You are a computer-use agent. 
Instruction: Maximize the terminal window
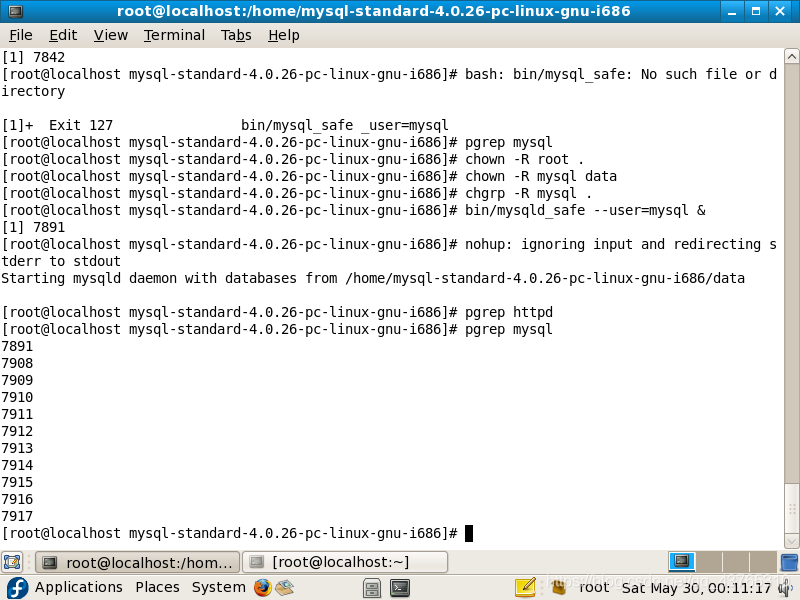tap(756, 11)
